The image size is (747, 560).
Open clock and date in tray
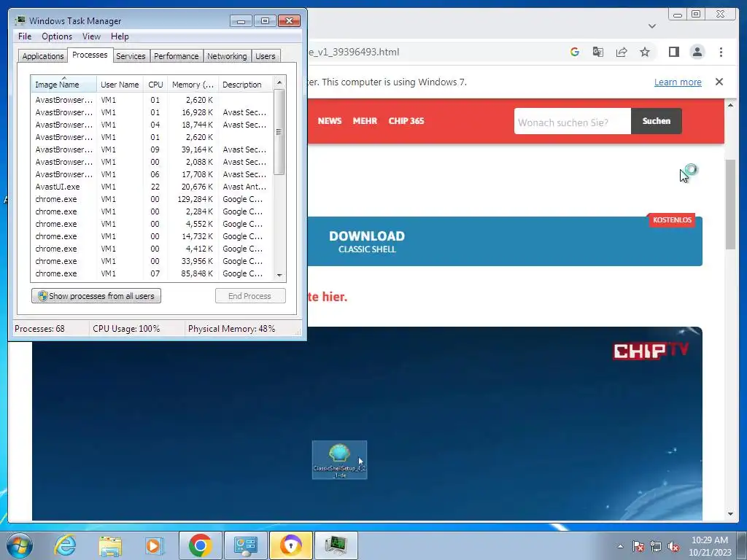point(710,546)
